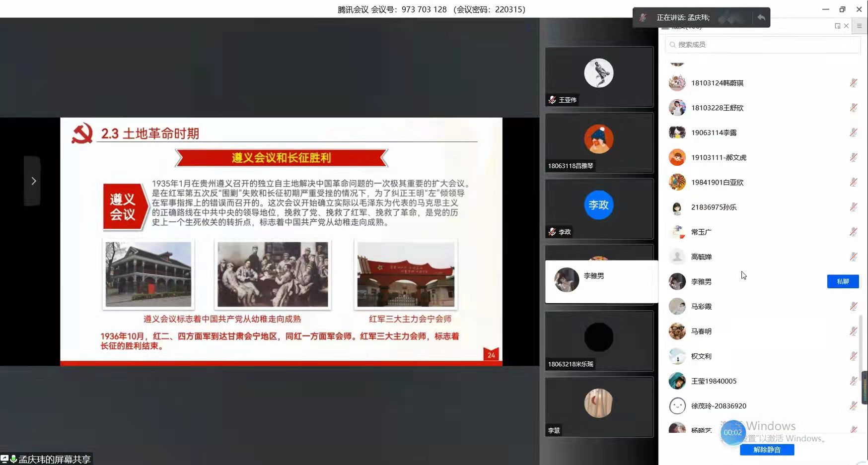Close the members panel
The width and height of the screenshot is (868, 465).
pos(847,26)
